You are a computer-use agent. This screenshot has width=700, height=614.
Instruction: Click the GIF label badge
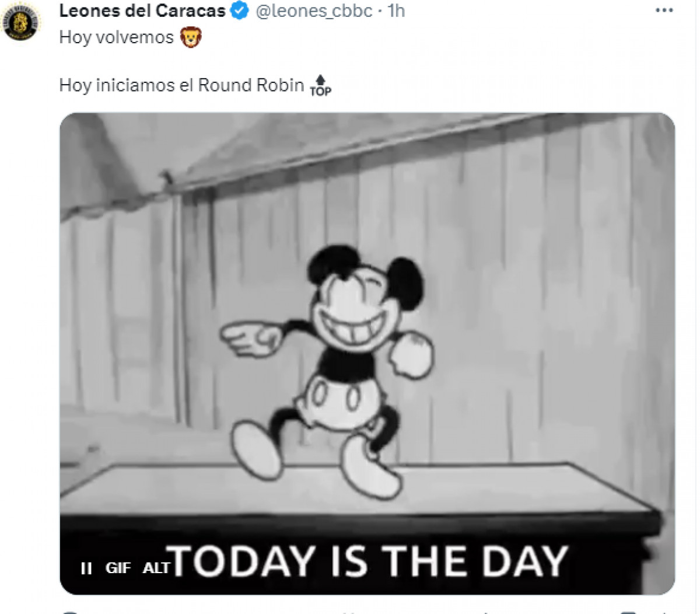click(118, 568)
